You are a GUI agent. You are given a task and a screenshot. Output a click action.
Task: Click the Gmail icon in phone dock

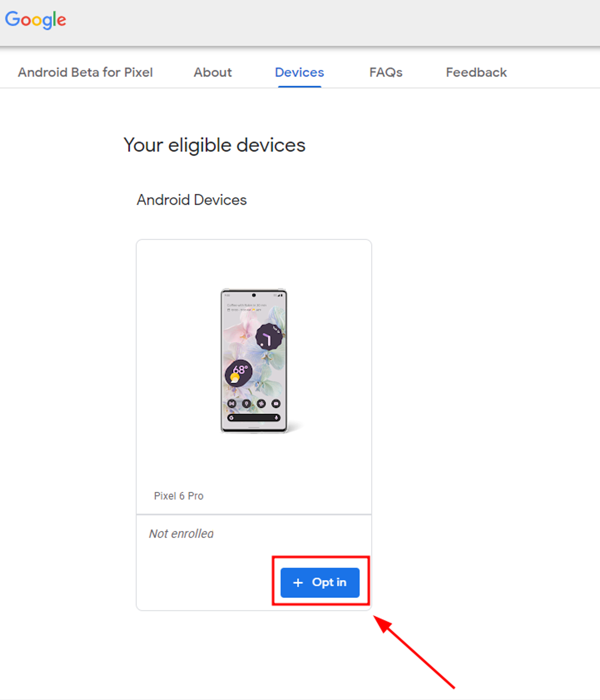coord(232,403)
